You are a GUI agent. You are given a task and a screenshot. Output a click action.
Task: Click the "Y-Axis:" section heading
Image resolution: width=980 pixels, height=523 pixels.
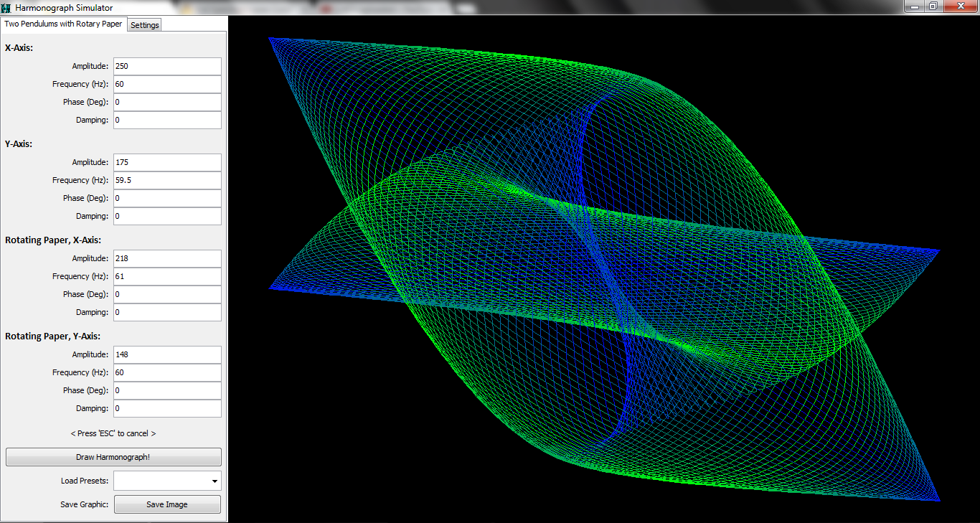tap(19, 144)
